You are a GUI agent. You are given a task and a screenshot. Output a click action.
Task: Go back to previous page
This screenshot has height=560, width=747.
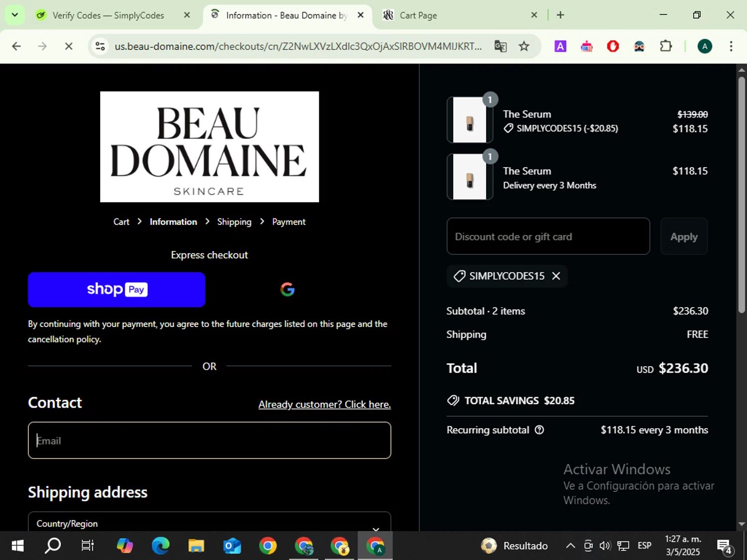point(16,46)
